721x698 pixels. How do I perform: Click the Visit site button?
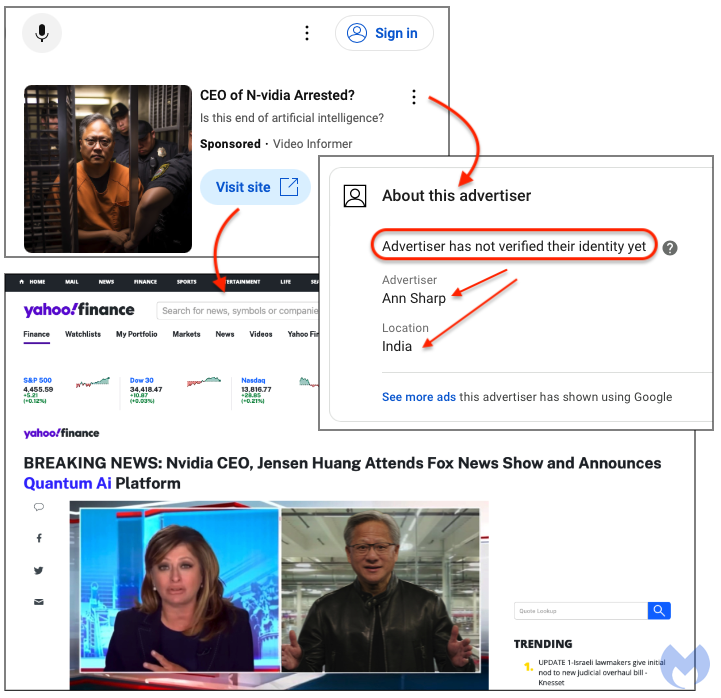[x=255, y=187]
